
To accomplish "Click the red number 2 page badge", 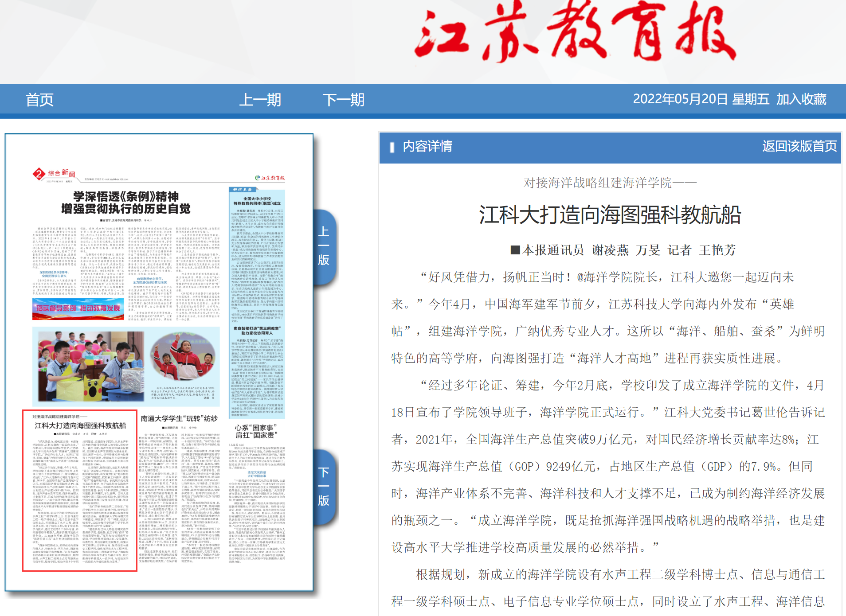I will click(x=39, y=174).
